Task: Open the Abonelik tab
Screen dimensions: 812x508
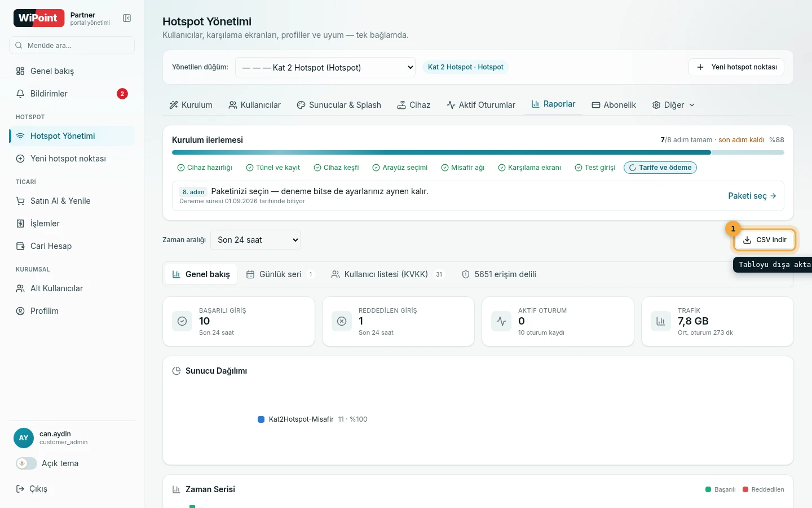Action: click(x=614, y=105)
